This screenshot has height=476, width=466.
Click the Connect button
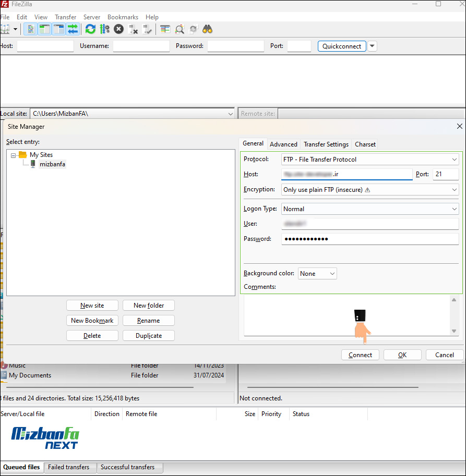(x=360, y=355)
